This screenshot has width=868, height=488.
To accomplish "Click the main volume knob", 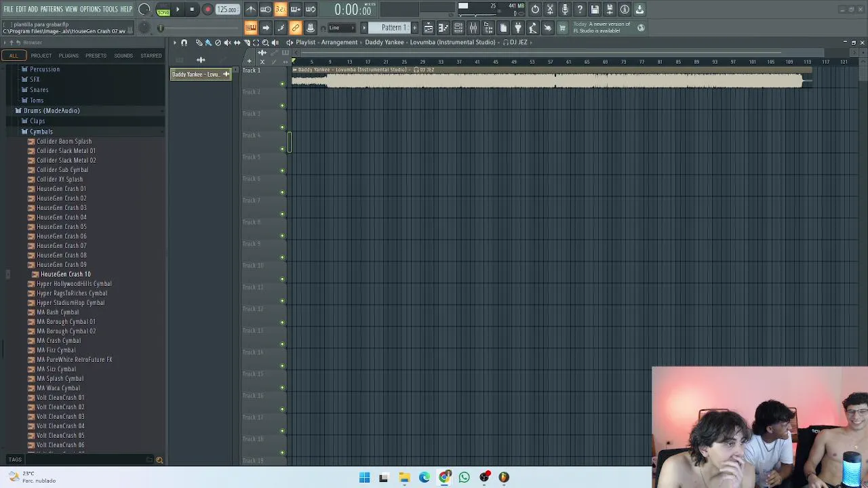I will click(144, 9).
